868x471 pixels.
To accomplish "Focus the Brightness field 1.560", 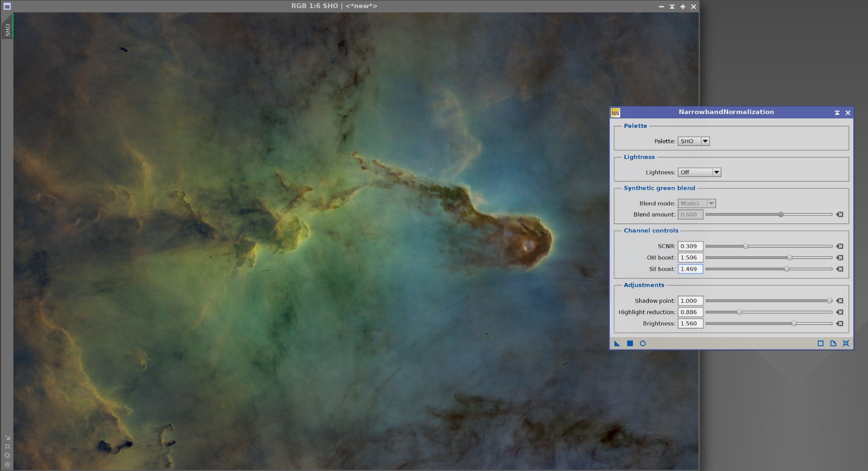I will (690, 324).
